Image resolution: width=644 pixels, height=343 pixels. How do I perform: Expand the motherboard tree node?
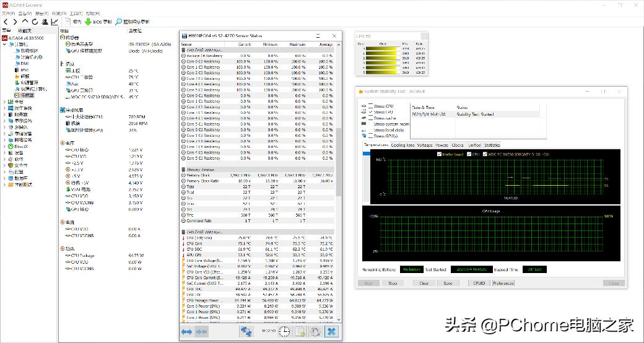(x=5, y=102)
